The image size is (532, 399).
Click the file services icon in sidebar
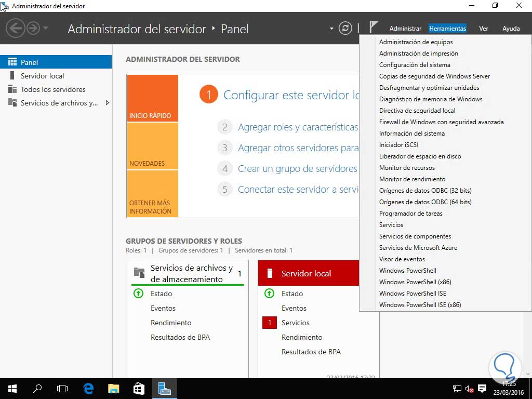[12, 102]
